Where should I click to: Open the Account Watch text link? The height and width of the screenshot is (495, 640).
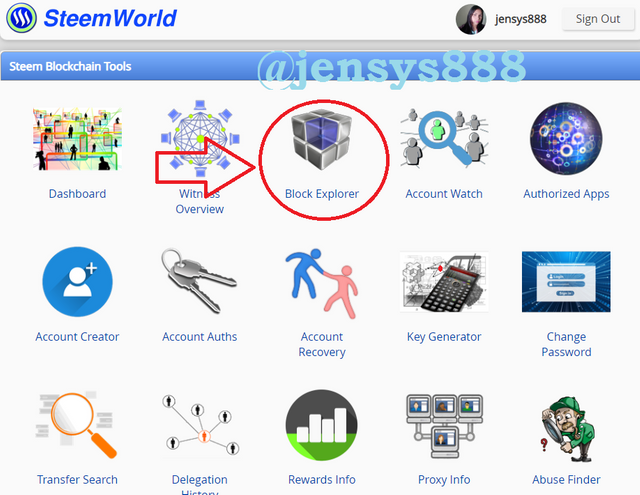pos(444,193)
